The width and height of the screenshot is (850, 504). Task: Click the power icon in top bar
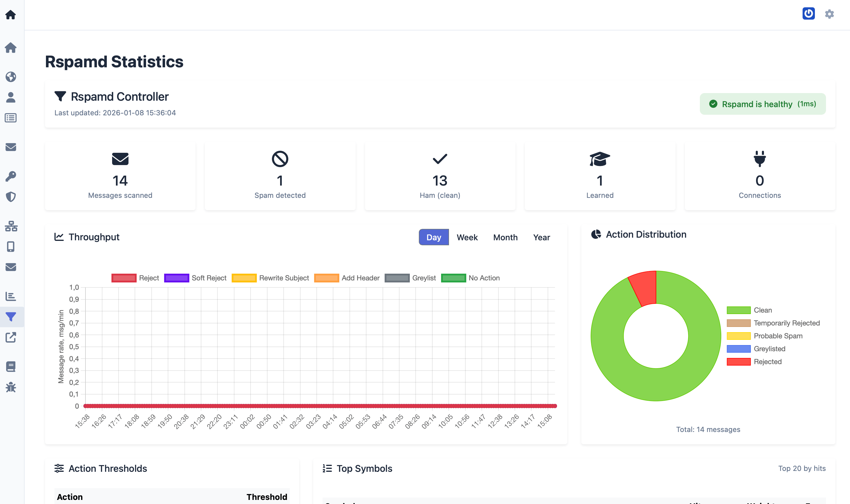808,13
